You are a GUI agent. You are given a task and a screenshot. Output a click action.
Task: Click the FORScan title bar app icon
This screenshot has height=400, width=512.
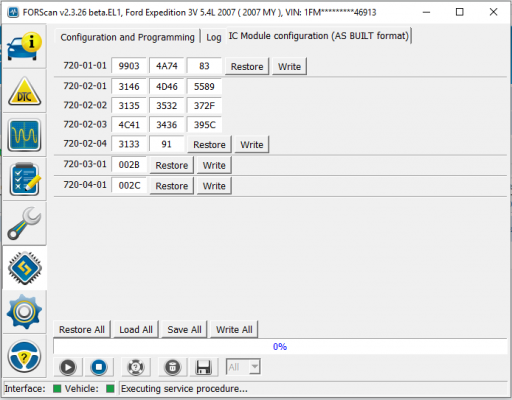point(13,12)
